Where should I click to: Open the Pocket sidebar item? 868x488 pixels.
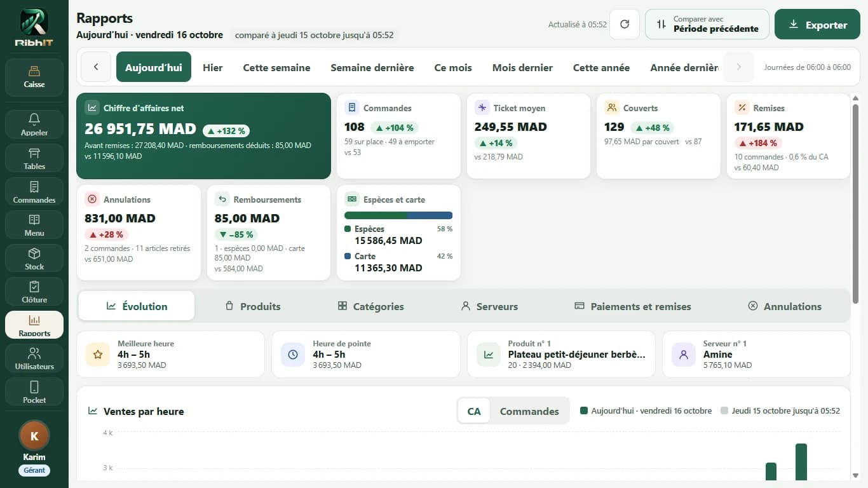pyautogui.click(x=34, y=391)
